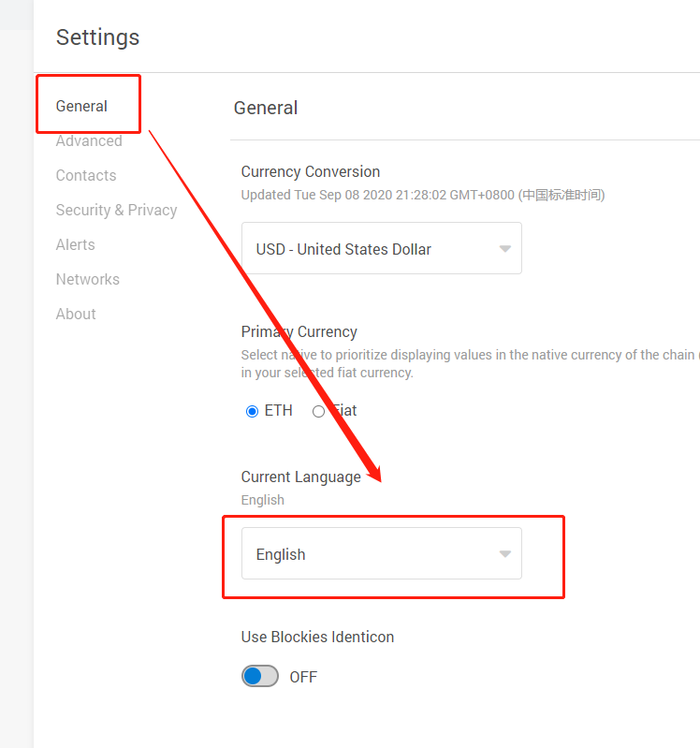Click the OFF label beside the toggle

(303, 677)
